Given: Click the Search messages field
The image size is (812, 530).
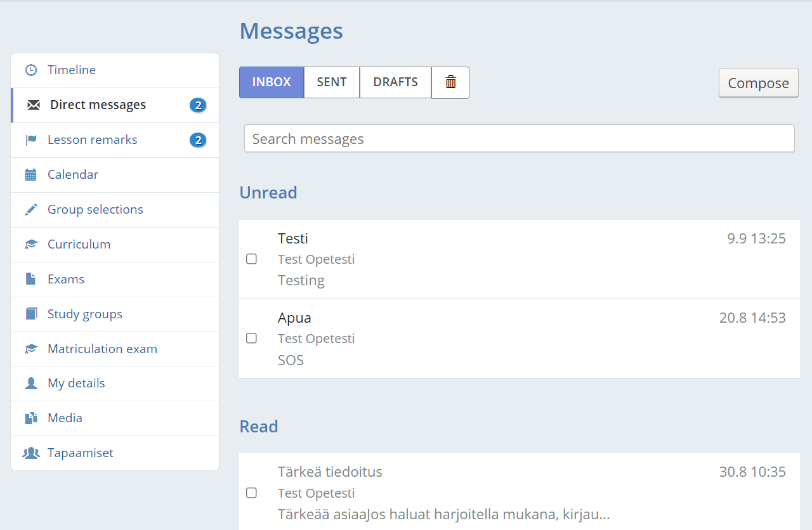Looking at the screenshot, I should (519, 139).
